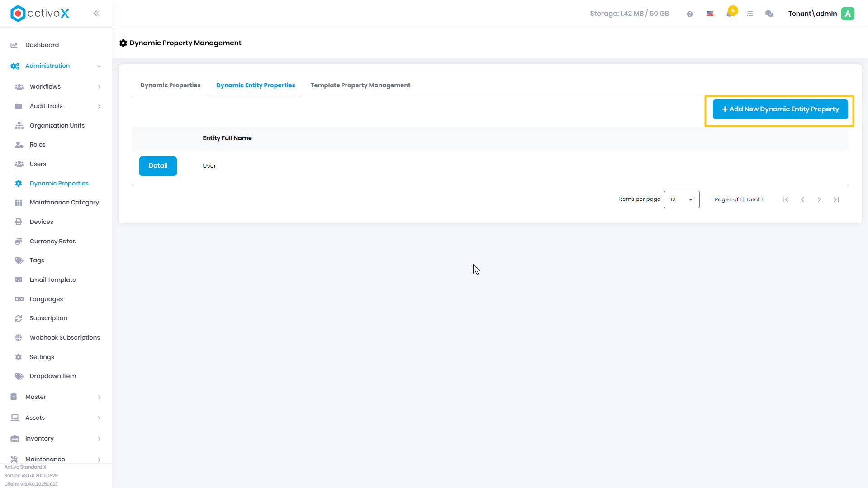Click the Settings cog icon in sidebar
The image size is (868, 488).
pyautogui.click(x=19, y=357)
